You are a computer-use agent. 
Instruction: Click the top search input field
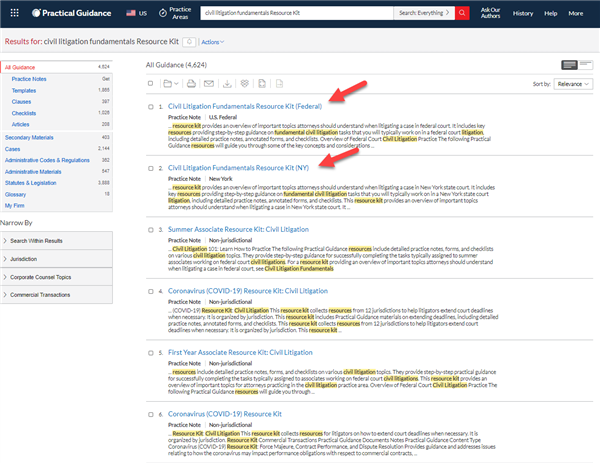[x=297, y=13]
